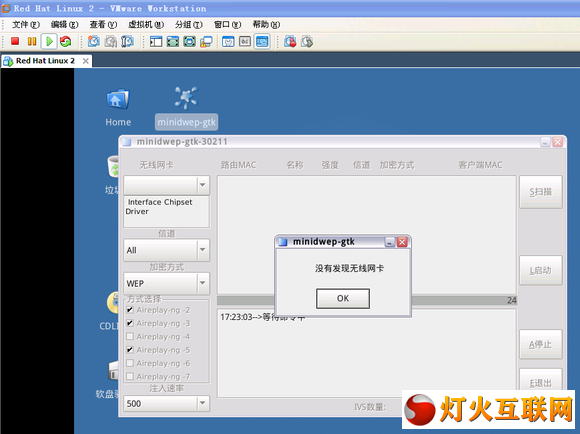Open the 虚拟机 menu
Viewport: 580px width, 434px height.
[146, 24]
